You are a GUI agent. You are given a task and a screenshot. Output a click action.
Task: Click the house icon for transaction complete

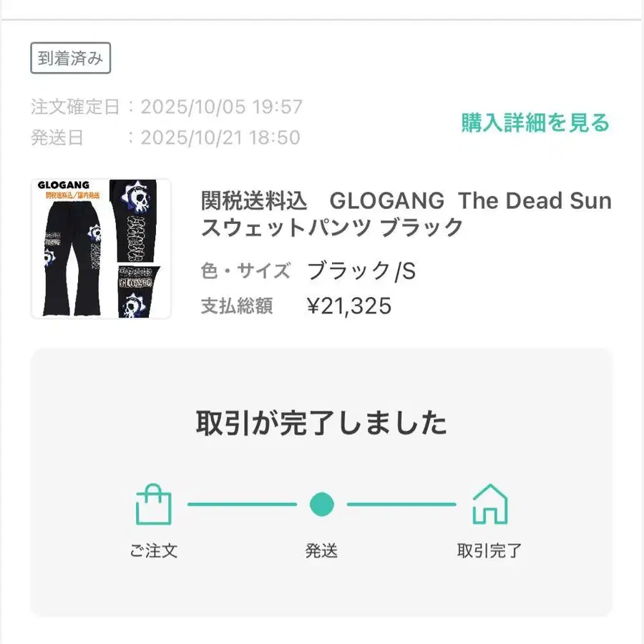489,504
